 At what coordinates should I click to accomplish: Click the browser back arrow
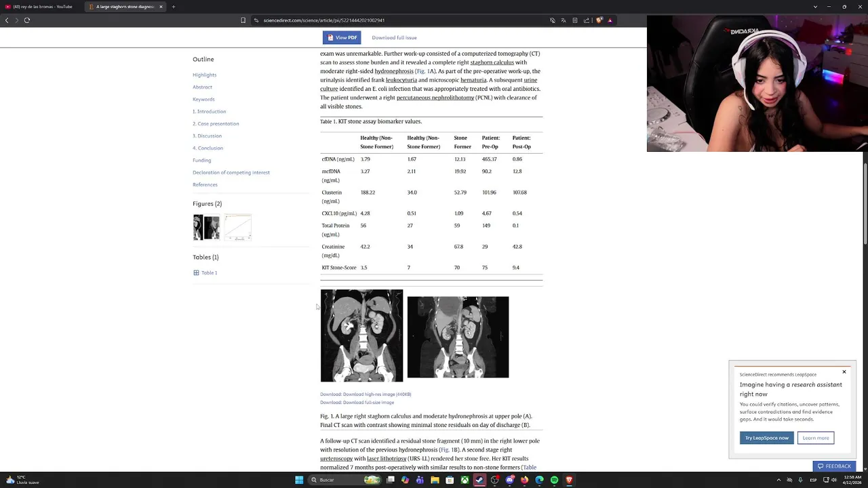pyautogui.click(x=7, y=20)
